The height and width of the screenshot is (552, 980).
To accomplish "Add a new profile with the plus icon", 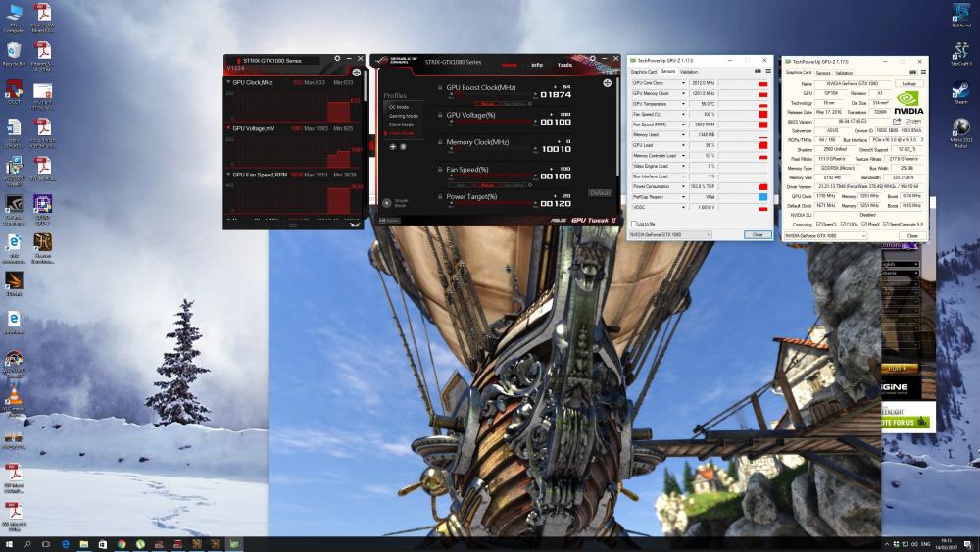I will (x=393, y=147).
